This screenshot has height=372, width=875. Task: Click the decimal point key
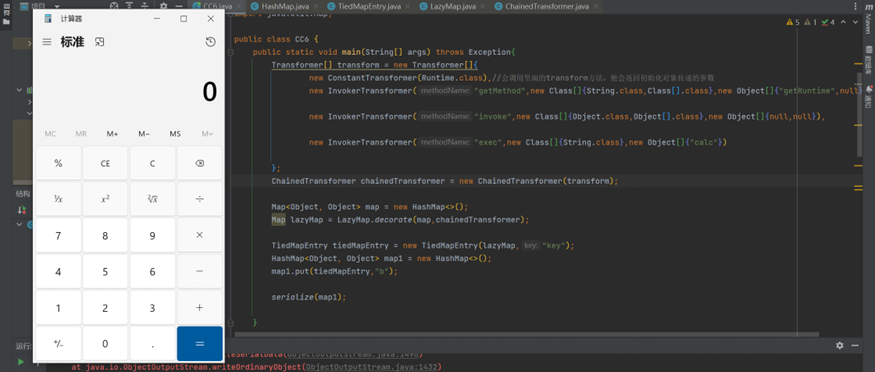[x=152, y=344]
